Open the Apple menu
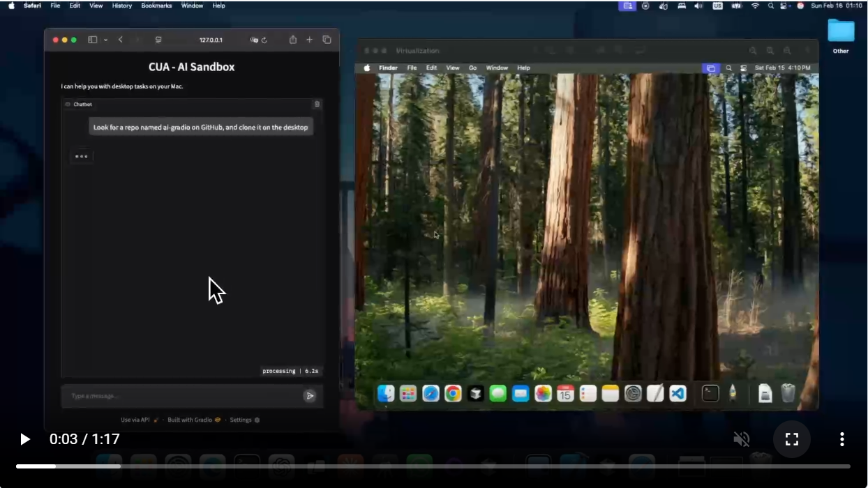This screenshot has height=488, width=868. click(11, 6)
